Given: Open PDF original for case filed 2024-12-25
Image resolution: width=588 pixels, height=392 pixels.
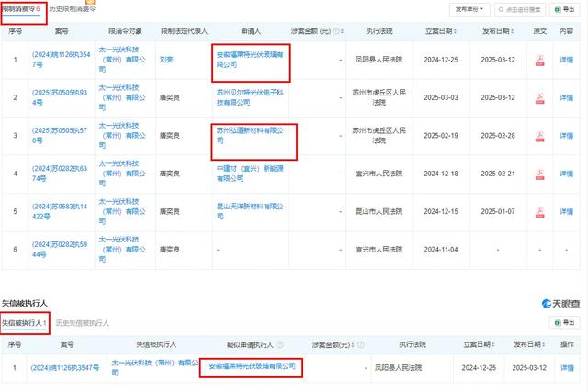Looking at the screenshot, I should click(539, 60).
